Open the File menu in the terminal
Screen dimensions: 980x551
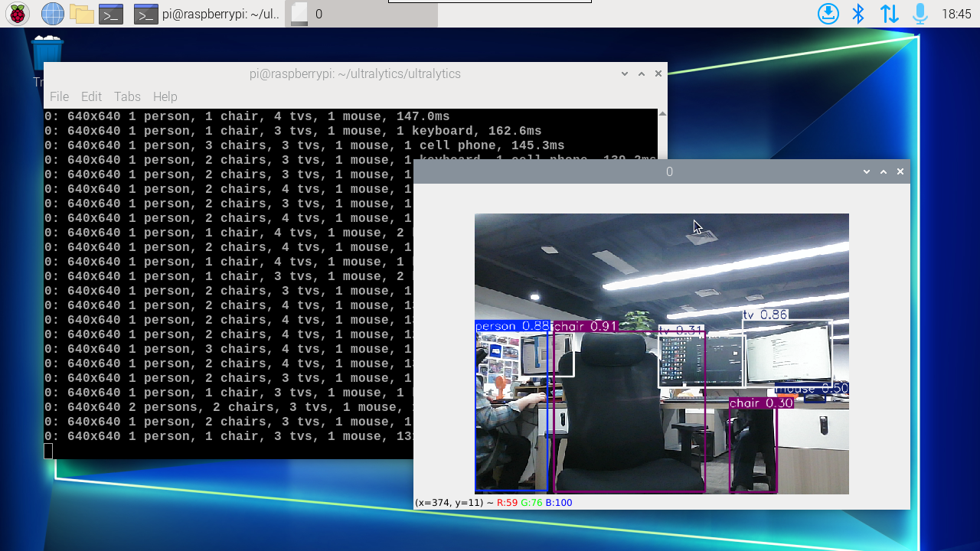tap(59, 96)
